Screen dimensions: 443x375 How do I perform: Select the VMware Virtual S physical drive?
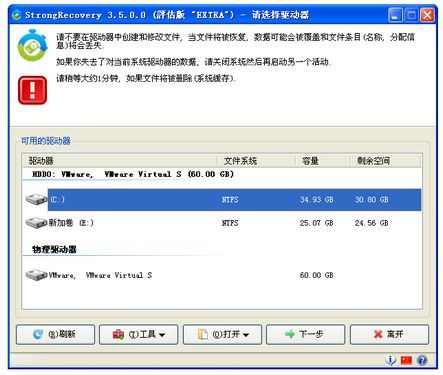click(x=222, y=275)
